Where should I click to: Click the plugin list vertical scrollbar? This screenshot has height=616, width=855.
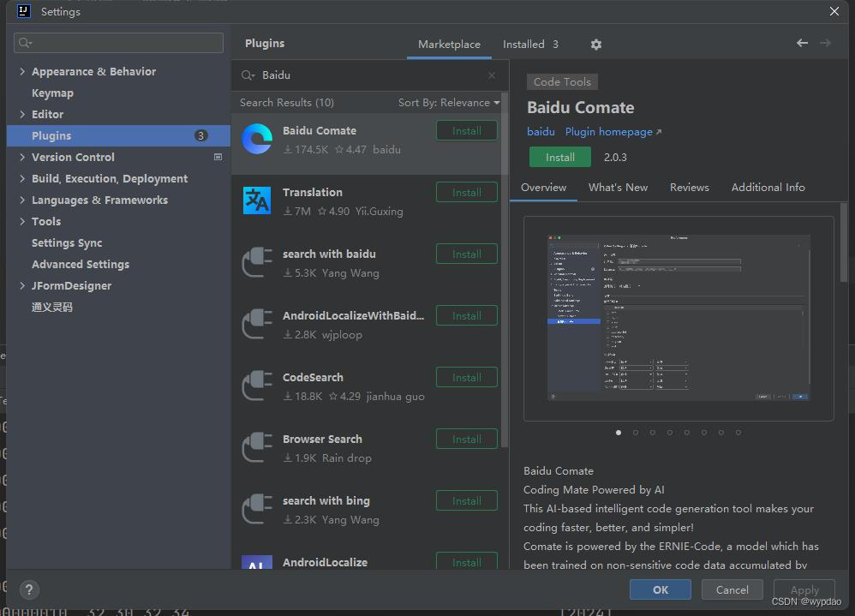click(505, 270)
